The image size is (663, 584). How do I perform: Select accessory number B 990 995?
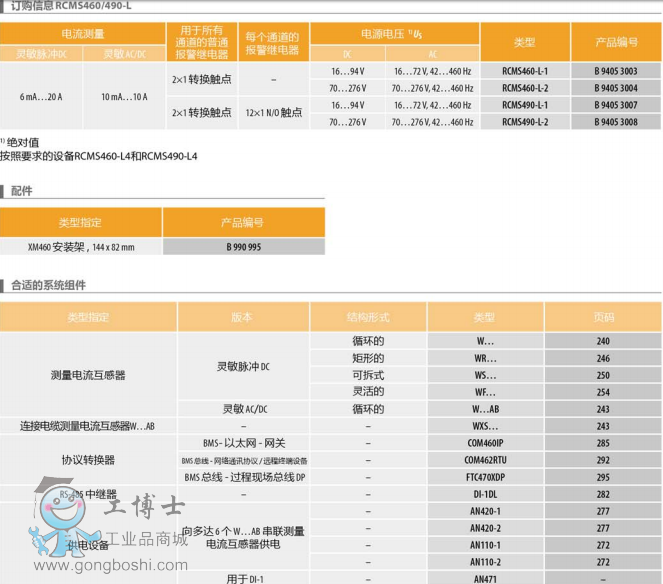[x=243, y=246]
